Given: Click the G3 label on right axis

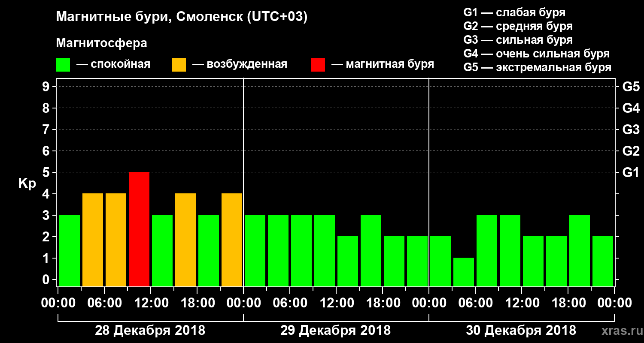Looking at the screenshot, I should click(631, 130).
